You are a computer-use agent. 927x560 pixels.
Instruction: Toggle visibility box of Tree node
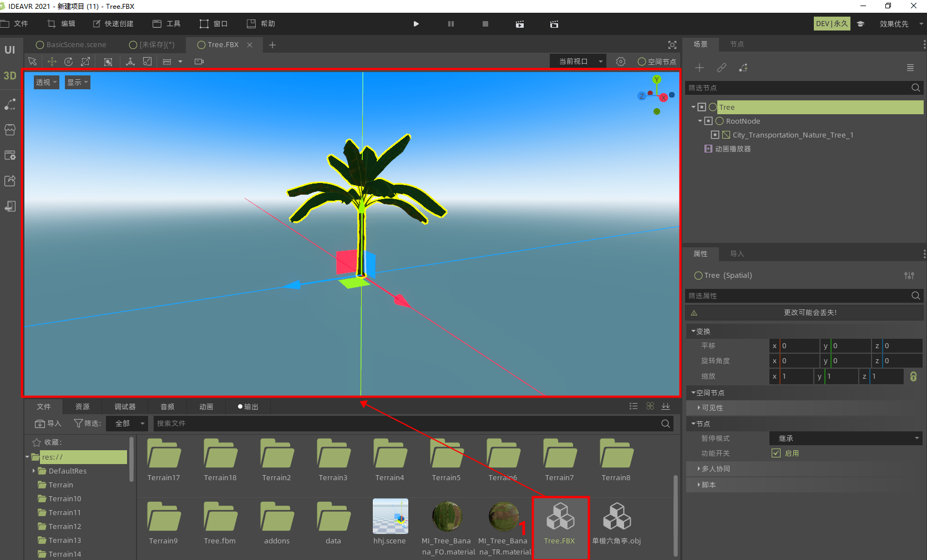click(702, 107)
